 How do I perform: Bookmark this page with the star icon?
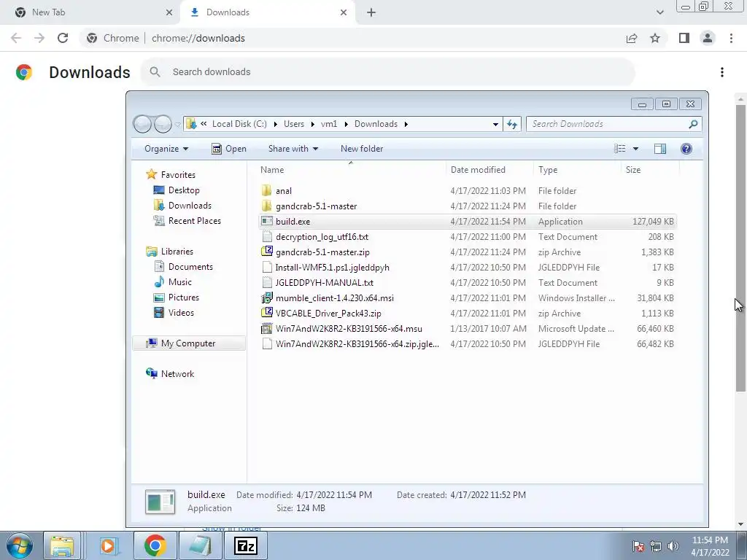point(655,38)
